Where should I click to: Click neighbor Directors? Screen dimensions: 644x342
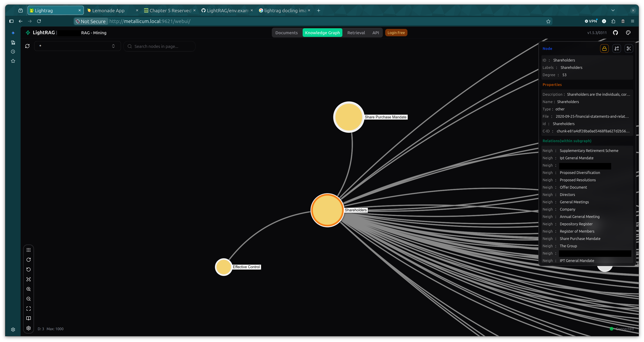click(x=567, y=195)
